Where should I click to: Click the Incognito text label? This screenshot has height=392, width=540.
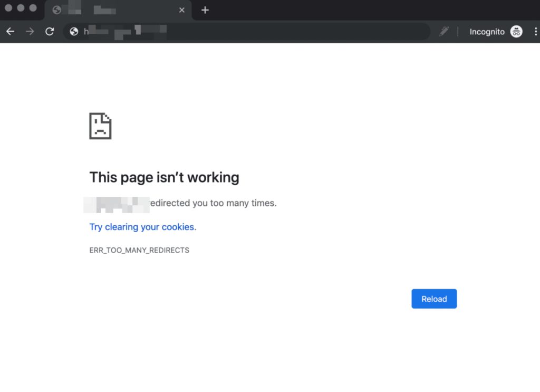(x=487, y=32)
